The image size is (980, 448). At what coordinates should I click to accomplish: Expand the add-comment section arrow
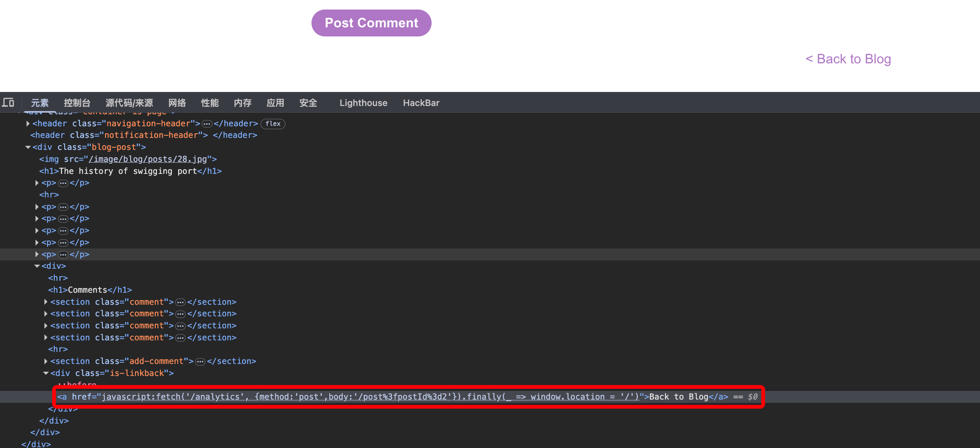click(x=46, y=361)
